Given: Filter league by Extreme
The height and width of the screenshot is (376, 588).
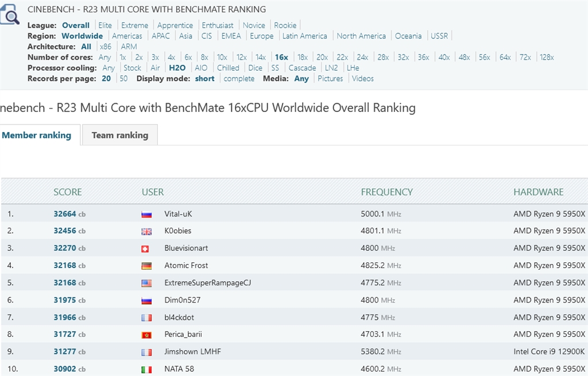Looking at the screenshot, I should (x=134, y=25).
